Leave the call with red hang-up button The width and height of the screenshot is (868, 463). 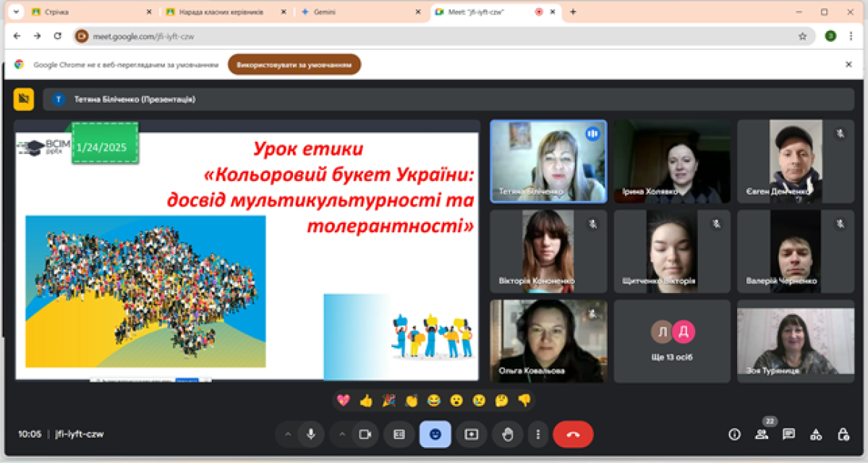[x=573, y=434]
